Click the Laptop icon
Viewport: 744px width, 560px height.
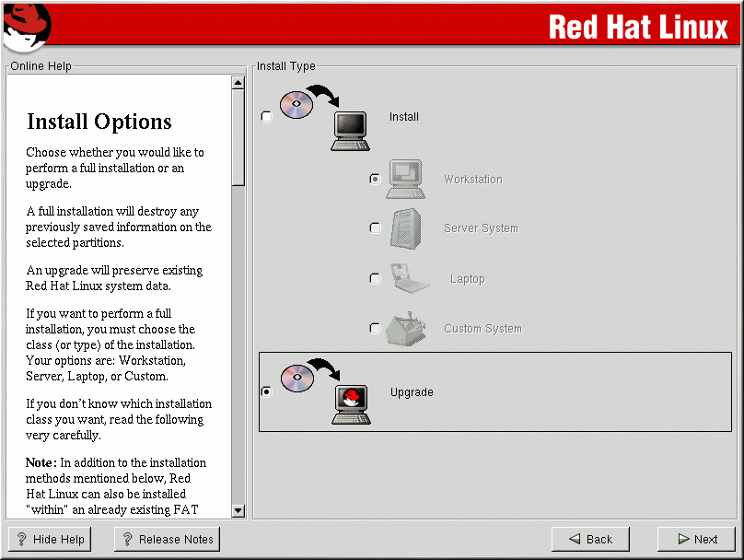(x=406, y=278)
